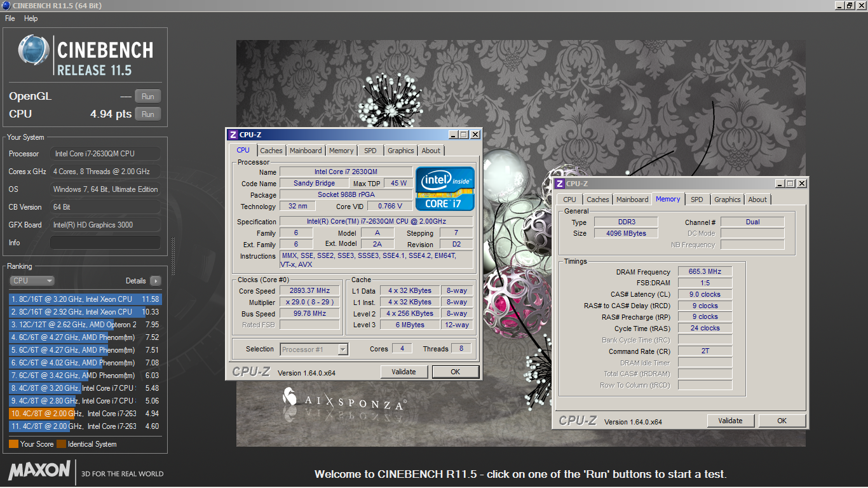
Task: Click CAS# Latency value 9.0 clocks
Action: (705, 294)
